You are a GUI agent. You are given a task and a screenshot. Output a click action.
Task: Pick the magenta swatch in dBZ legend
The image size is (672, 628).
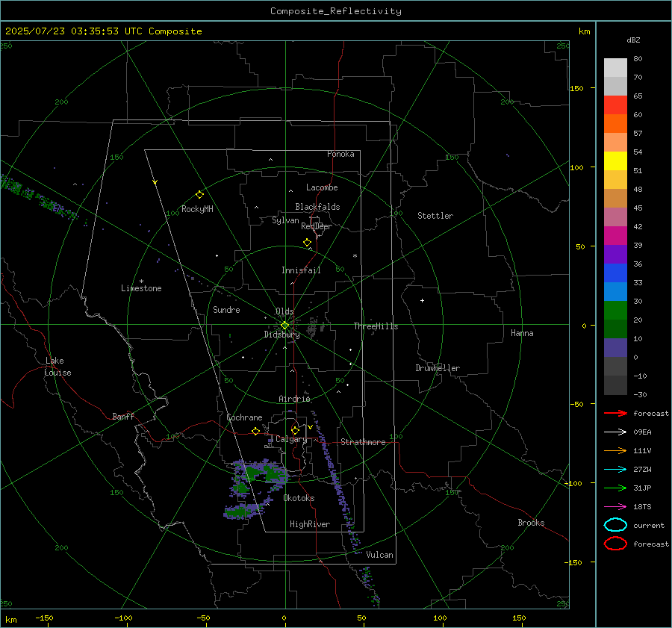[x=615, y=235]
